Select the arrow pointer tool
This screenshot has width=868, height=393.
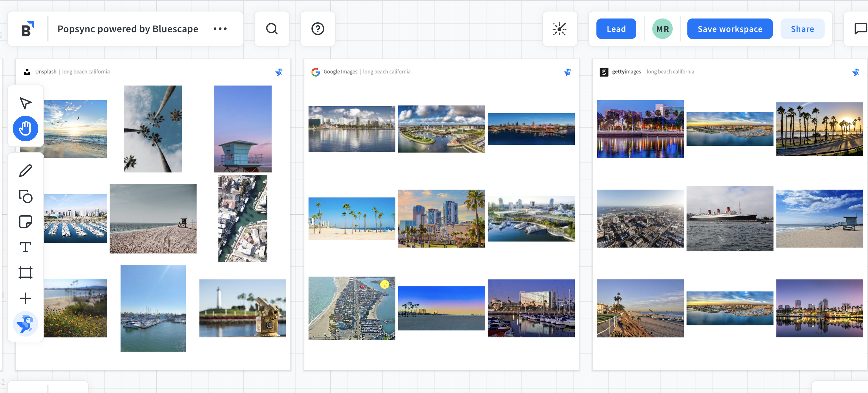tap(25, 103)
